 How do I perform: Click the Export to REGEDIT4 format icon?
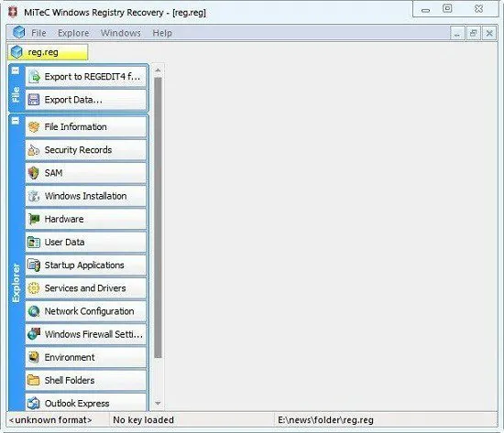pyautogui.click(x=33, y=77)
